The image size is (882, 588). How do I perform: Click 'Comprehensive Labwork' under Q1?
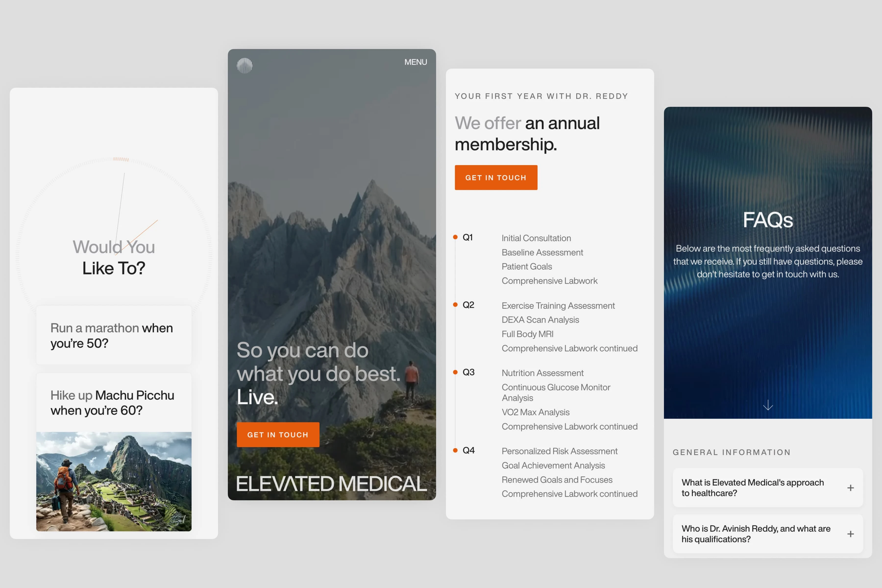[x=549, y=281]
